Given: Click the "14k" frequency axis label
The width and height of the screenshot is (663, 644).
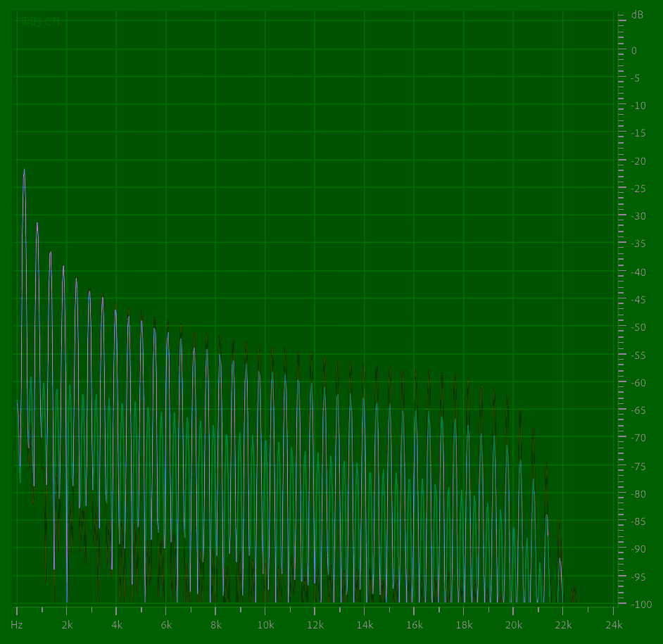Looking at the screenshot, I should pos(365,625).
